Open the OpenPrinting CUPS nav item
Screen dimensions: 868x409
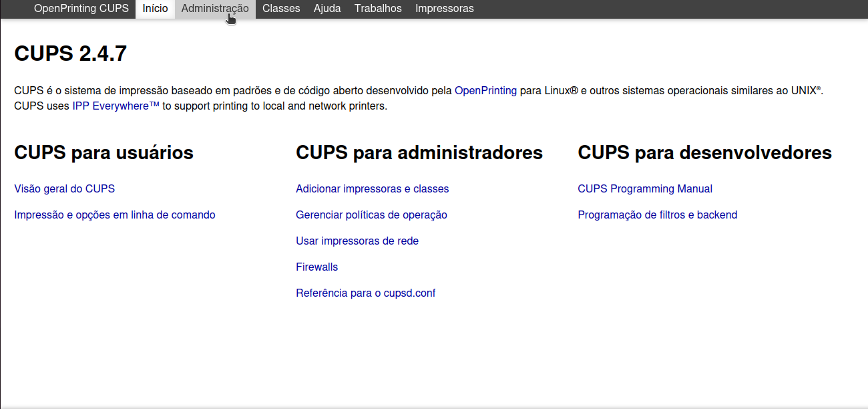pos(81,9)
